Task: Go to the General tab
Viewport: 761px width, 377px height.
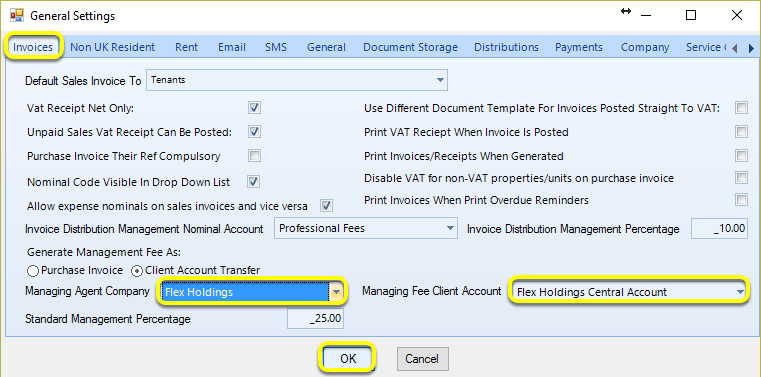Action: (x=326, y=47)
